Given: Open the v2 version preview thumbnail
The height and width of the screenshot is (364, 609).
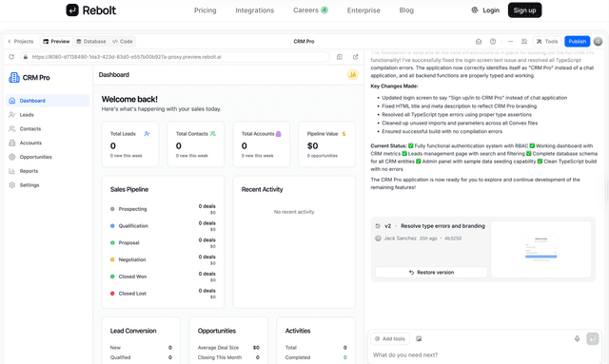Looking at the screenshot, I should [541, 250].
